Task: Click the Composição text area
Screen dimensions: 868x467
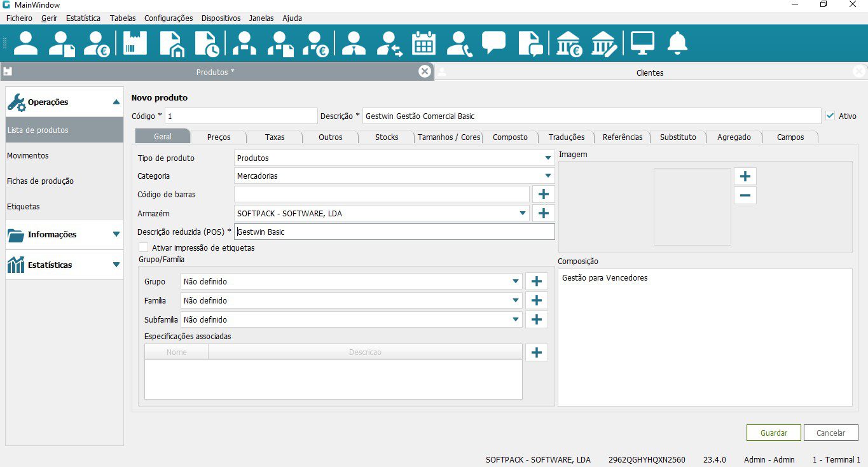Action: pos(705,337)
